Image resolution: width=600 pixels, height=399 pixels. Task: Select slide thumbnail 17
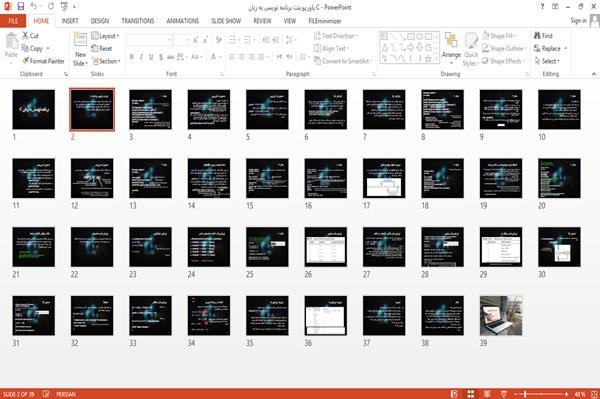[x=384, y=178]
